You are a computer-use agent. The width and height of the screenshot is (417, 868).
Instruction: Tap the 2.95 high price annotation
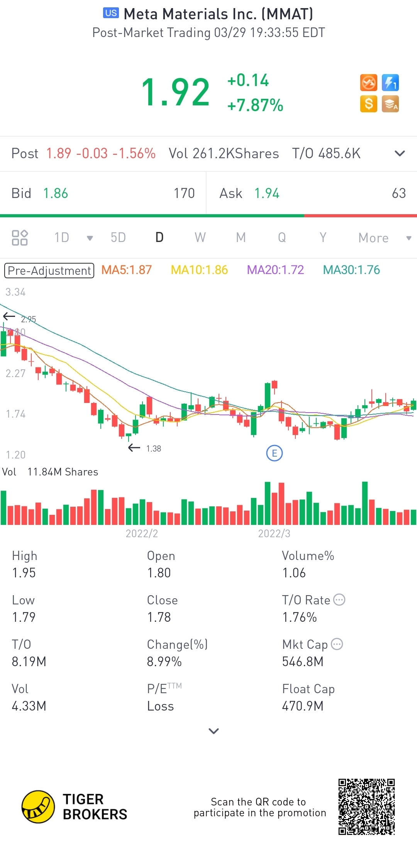tap(28, 319)
